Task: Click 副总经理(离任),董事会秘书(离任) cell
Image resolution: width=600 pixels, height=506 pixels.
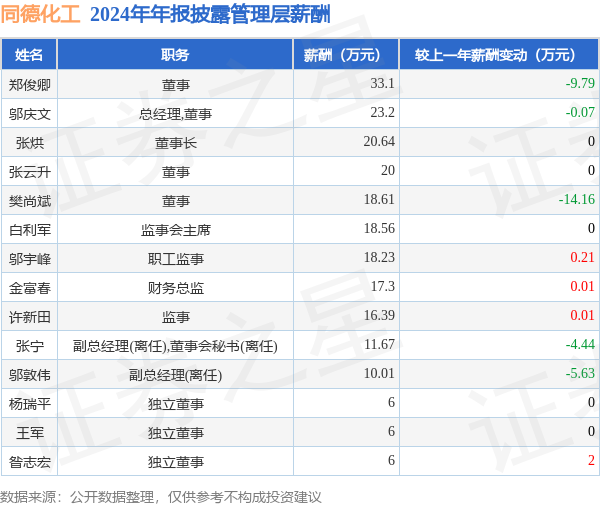Action: coord(175,346)
